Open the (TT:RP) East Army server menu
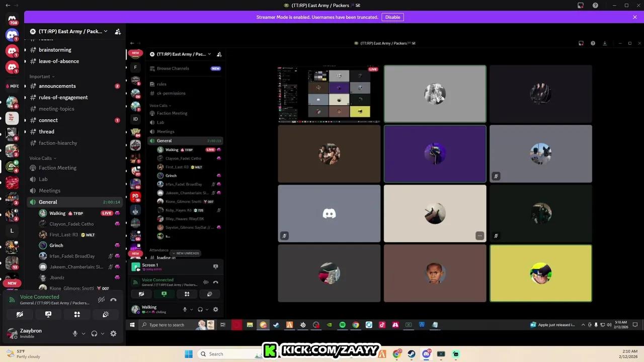Image resolution: width=644 pixels, height=362 pixels. tap(69, 31)
